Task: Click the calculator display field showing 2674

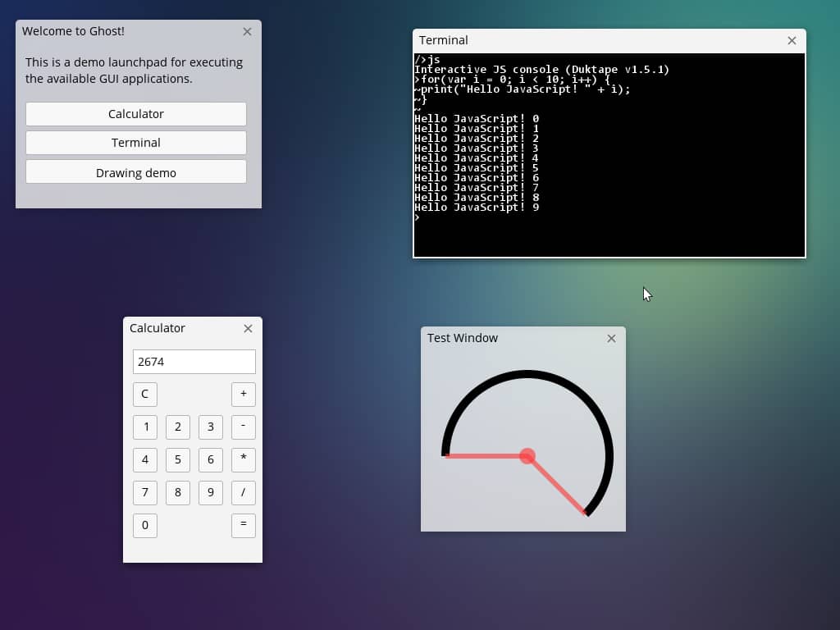Action: tap(194, 362)
